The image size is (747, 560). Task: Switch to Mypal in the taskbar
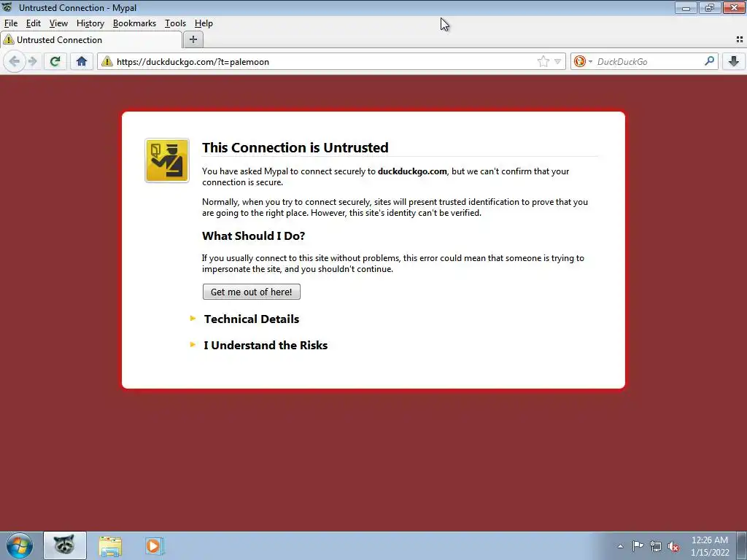65,545
